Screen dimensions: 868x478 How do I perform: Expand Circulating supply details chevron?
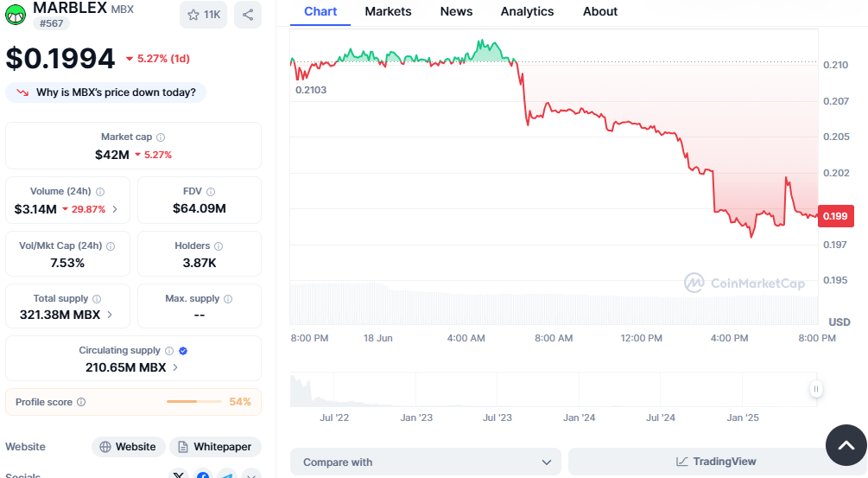[175, 367]
